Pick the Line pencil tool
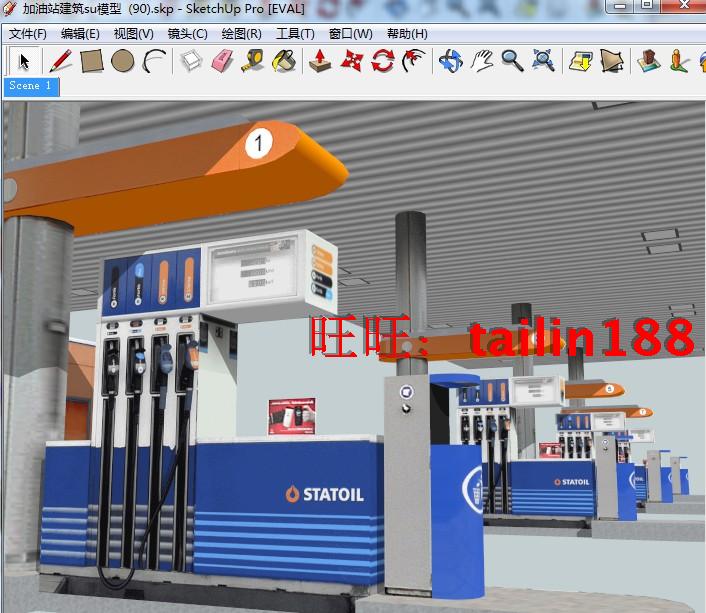The height and width of the screenshot is (613, 706). point(61,61)
